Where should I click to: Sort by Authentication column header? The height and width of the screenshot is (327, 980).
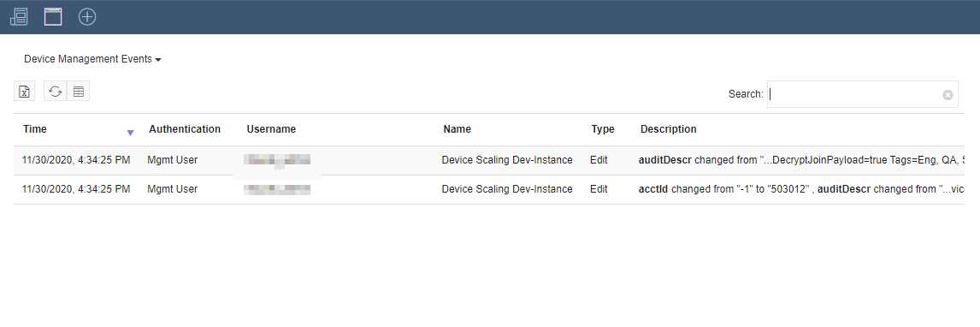pyautogui.click(x=185, y=129)
